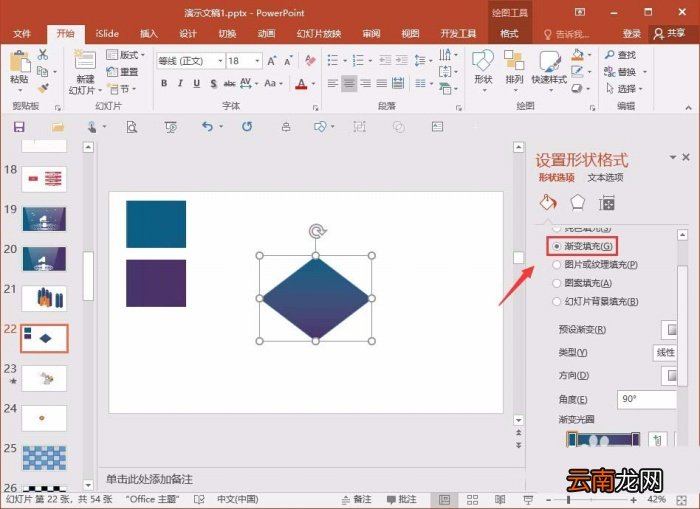Open 预设渐变 preset gradient dropdown
This screenshot has height=509, width=700.
(669, 330)
